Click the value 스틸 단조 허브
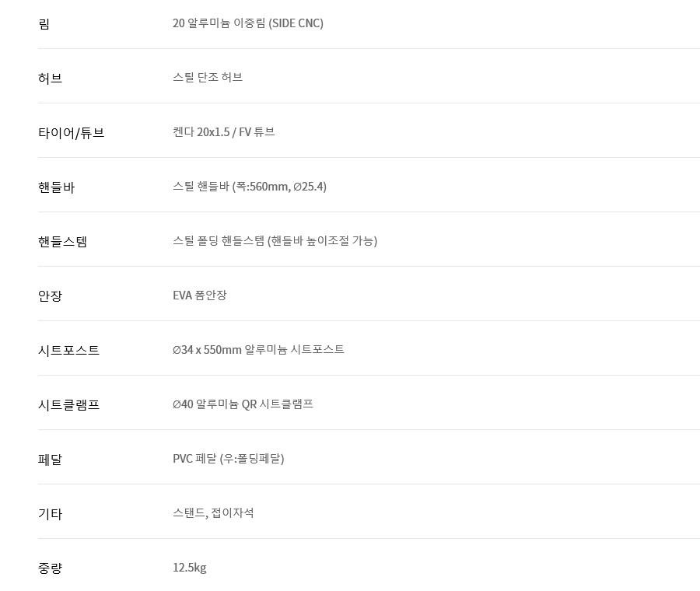Viewport: 700px width, 591px height. [x=208, y=77]
